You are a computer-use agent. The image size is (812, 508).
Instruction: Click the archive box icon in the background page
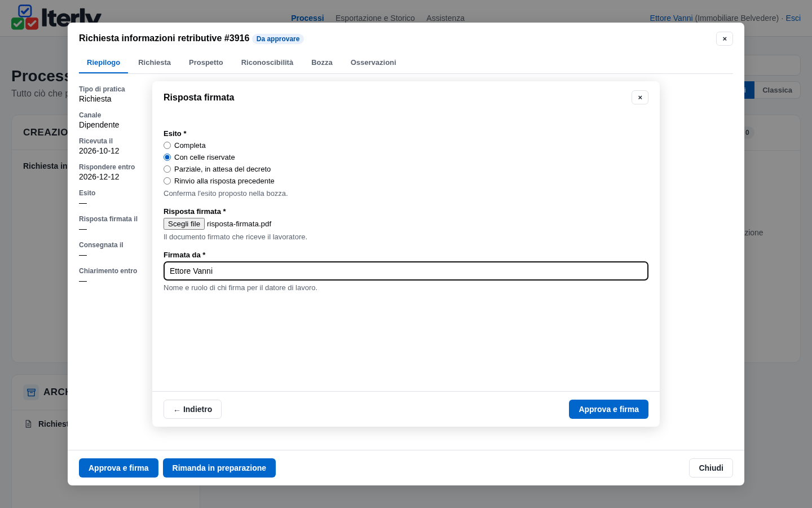pyautogui.click(x=31, y=392)
